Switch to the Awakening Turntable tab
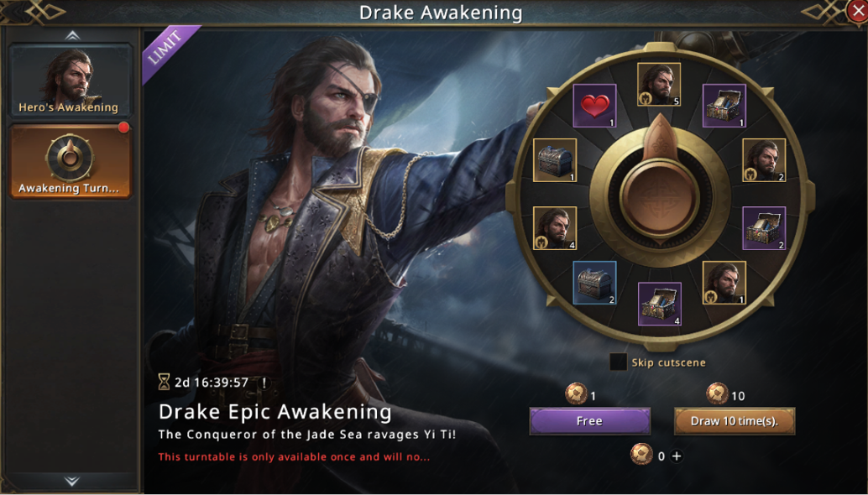 71,161
